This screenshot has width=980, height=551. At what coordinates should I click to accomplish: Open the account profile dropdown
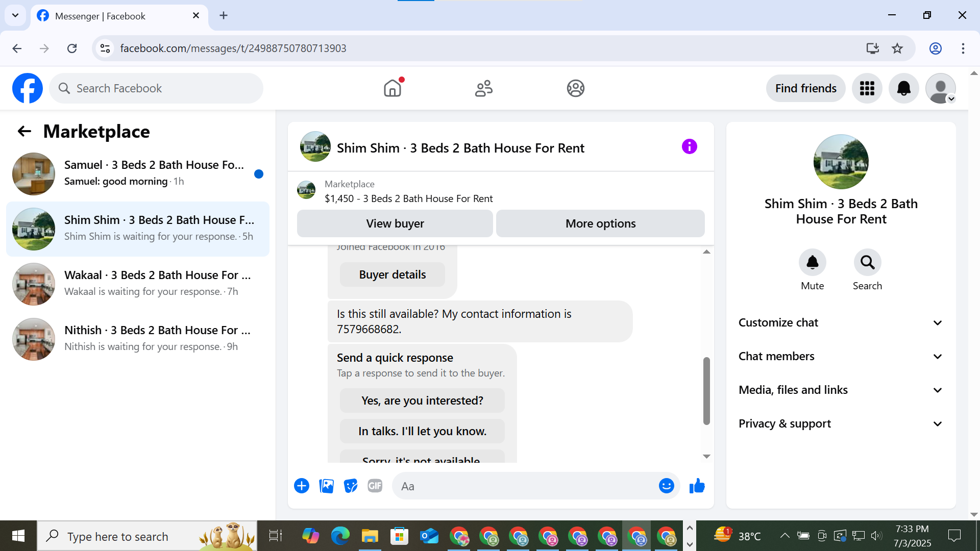click(941, 88)
